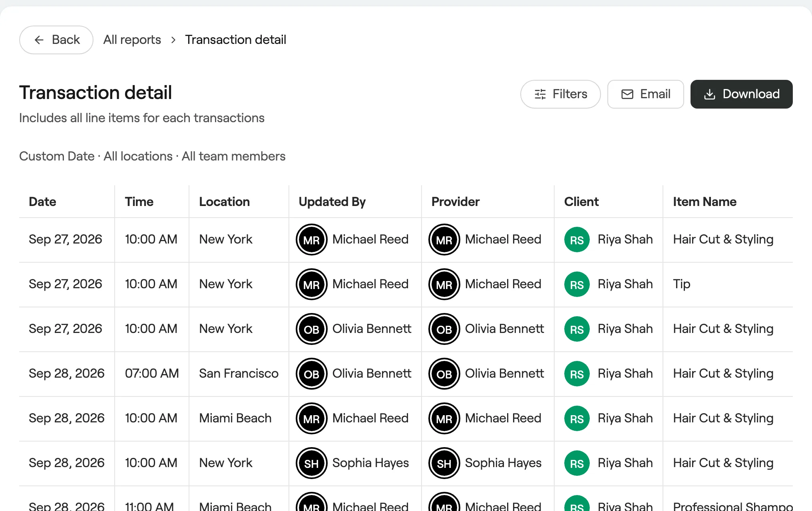Click the SH Updated By avatar for Sophia Hayes
The image size is (812, 511).
(x=312, y=463)
